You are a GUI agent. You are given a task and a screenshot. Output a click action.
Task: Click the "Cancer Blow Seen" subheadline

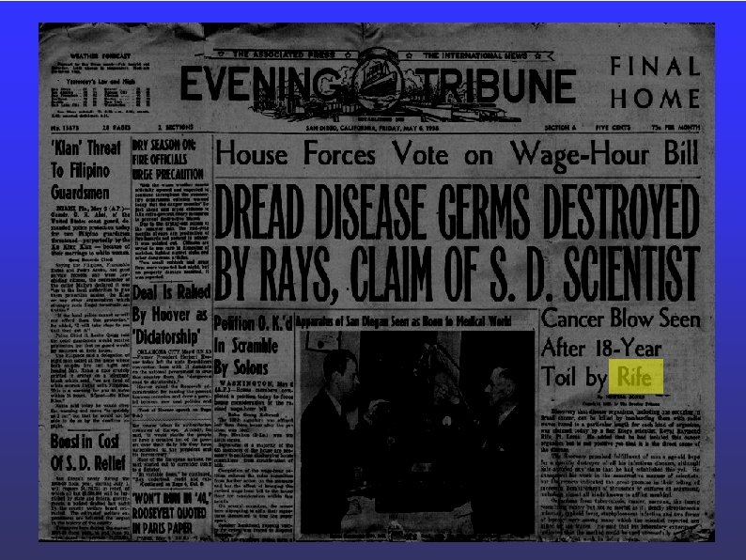620,319
